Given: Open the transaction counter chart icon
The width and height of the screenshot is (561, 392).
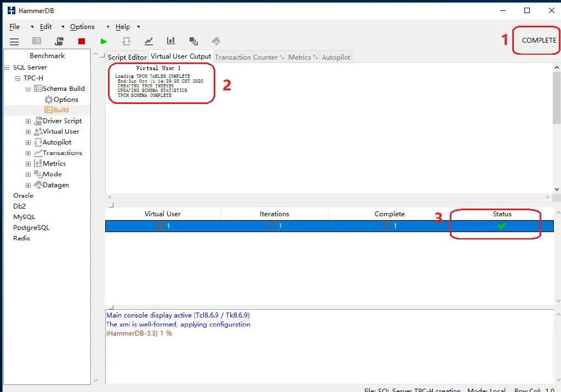Looking at the screenshot, I should [x=148, y=42].
